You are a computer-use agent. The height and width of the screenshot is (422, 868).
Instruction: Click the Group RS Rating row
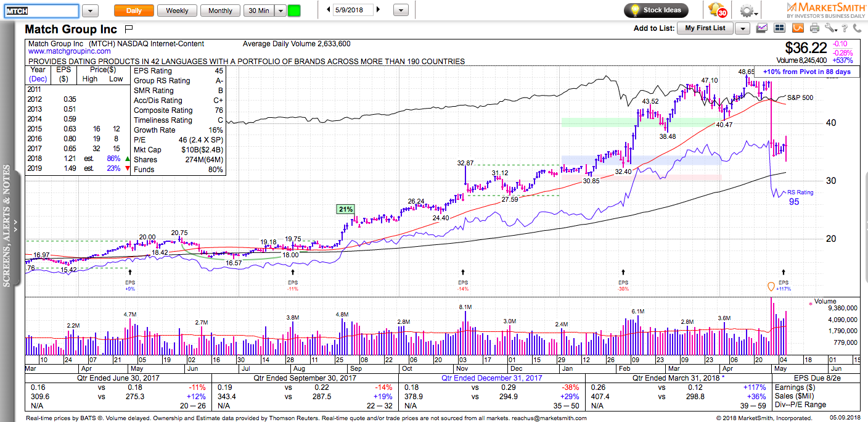pos(178,81)
